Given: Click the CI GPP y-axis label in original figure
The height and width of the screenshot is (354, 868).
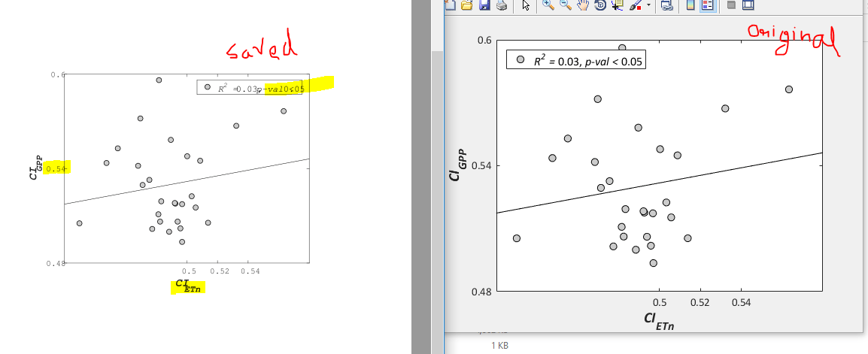Looking at the screenshot, I should 457,165.
